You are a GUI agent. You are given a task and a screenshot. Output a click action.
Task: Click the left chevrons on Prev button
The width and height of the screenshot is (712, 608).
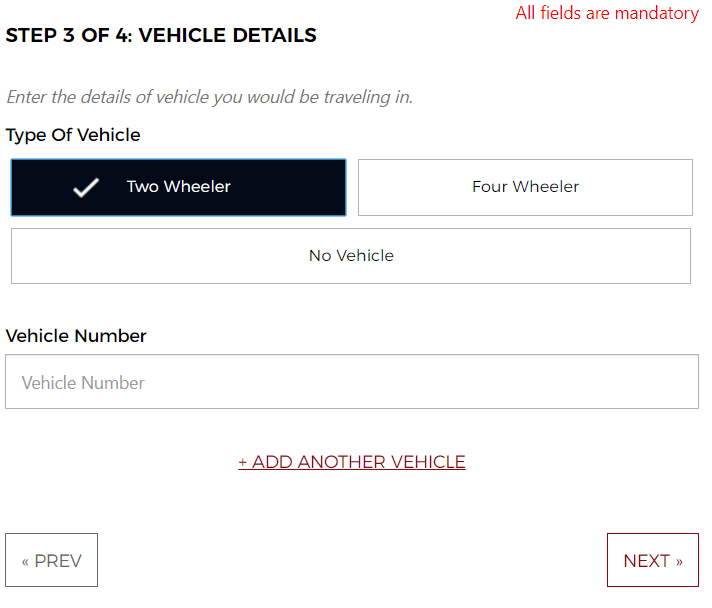(x=25, y=561)
